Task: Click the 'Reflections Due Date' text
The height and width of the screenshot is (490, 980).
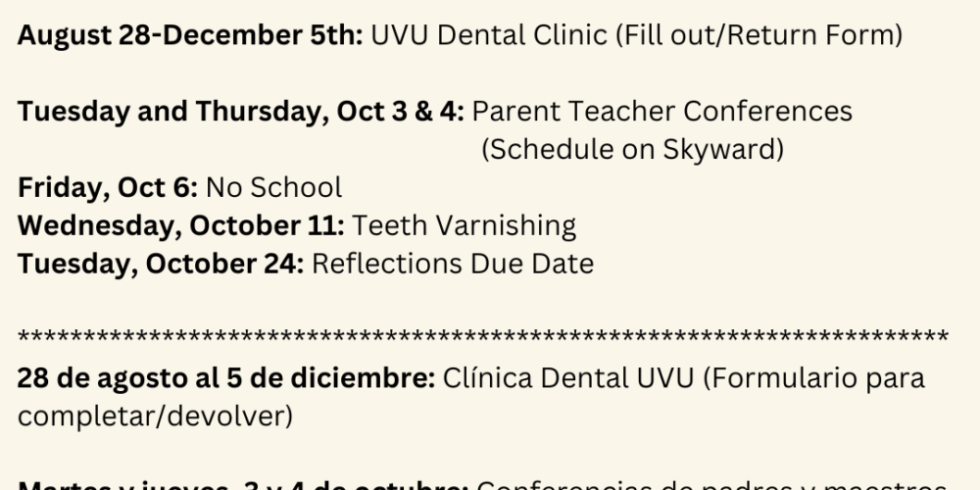Action: 453,264
